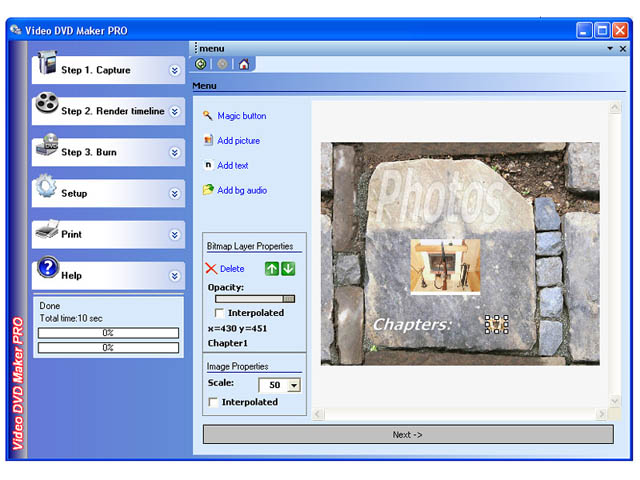Click the home icon in menu toolbar
Image resolution: width=640 pixels, height=480 pixels.
coord(244,64)
